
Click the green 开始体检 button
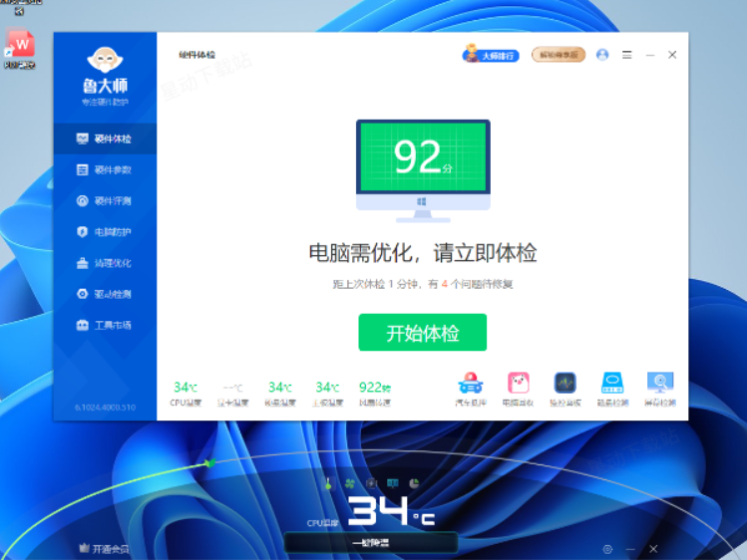[x=423, y=333]
